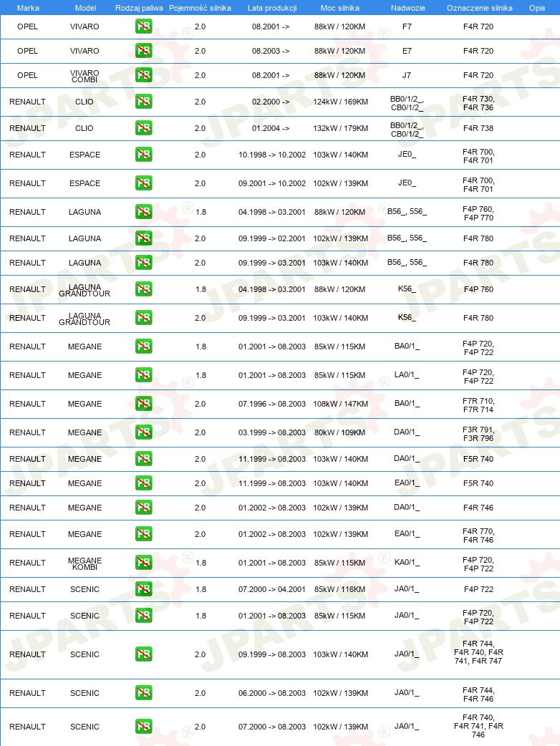Select the production dates 10.1998 -> 10.2002
This screenshot has width=560, height=746.
[x=272, y=155]
